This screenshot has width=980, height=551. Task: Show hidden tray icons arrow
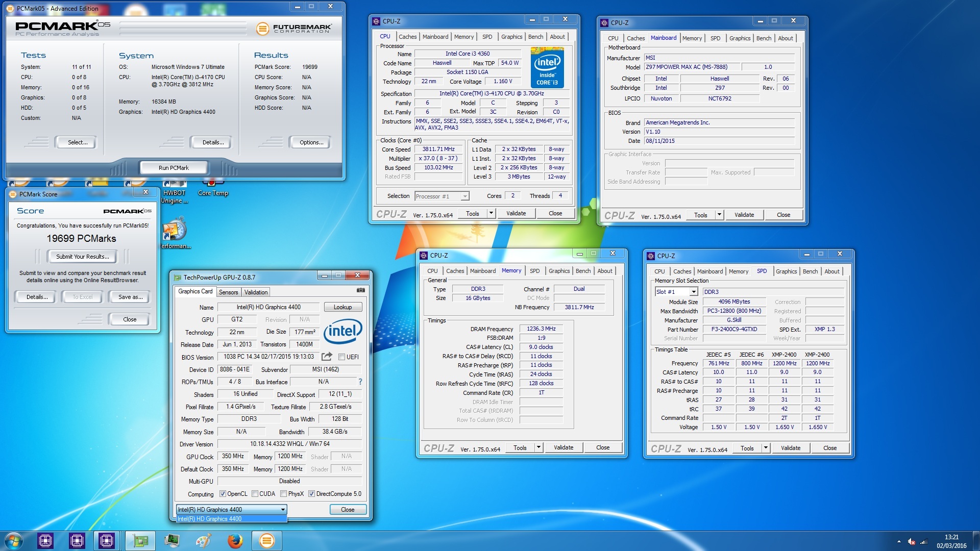coord(899,541)
